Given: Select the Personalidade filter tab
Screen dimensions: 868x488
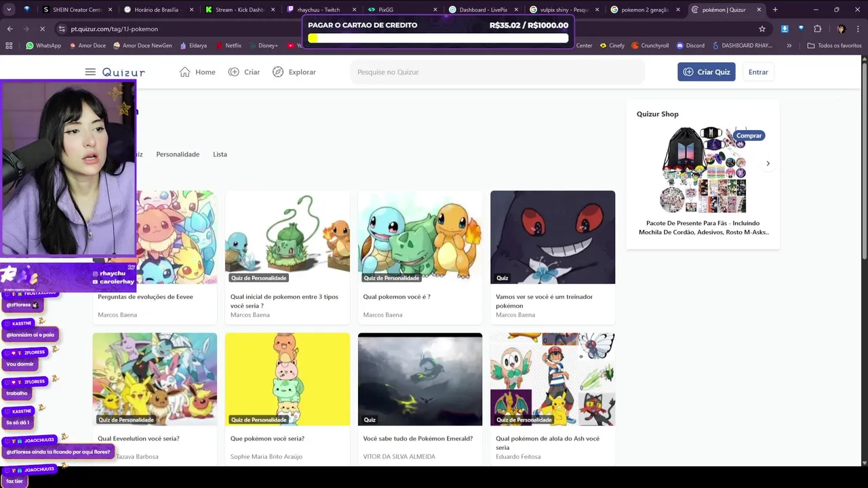Looking at the screenshot, I should pos(178,154).
